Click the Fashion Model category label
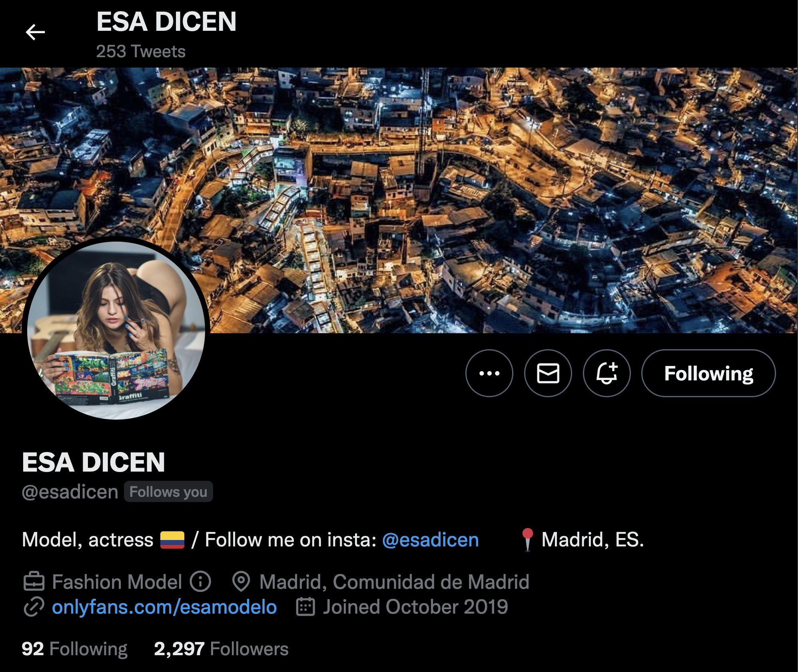The image size is (798, 672). tap(117, 582)
